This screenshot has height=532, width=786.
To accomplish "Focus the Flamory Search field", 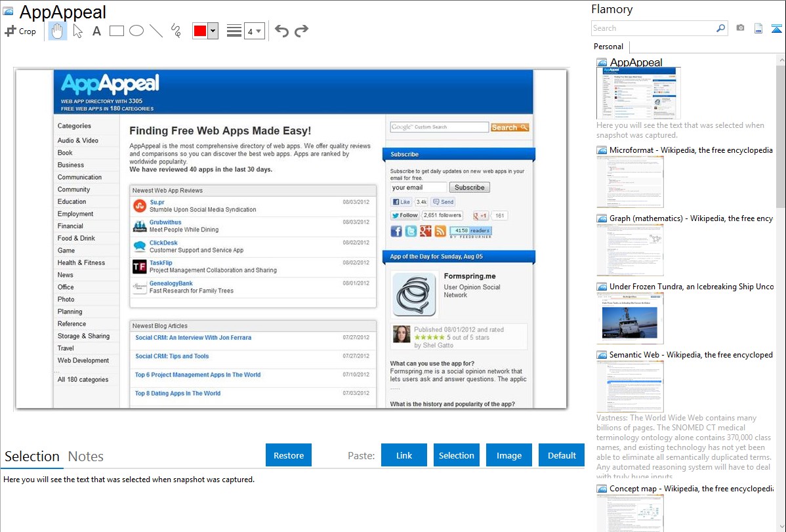I will pos(653,28).
